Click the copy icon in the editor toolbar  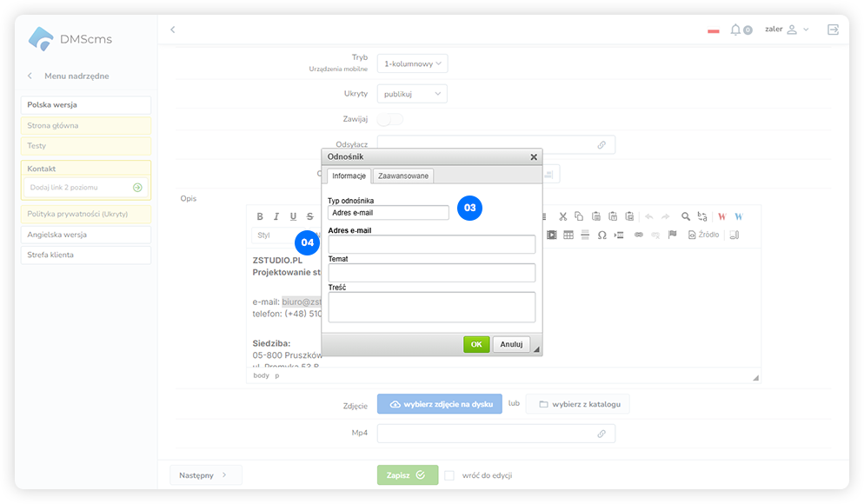pyautogui.click(x=579, y=216)
